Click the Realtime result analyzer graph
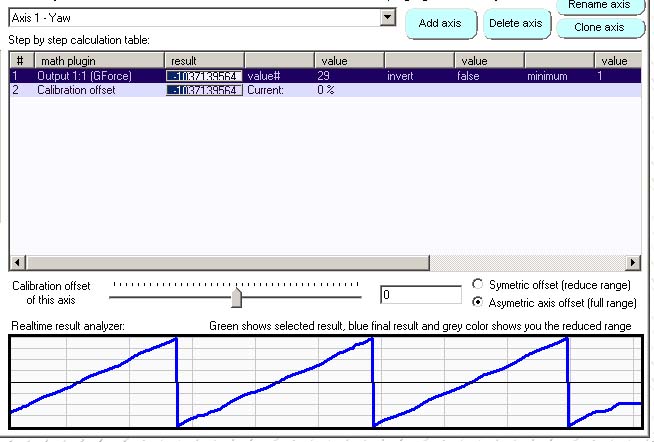Viewport: 654px width, 442px height. pyautogui.click(x=325, y=383)
